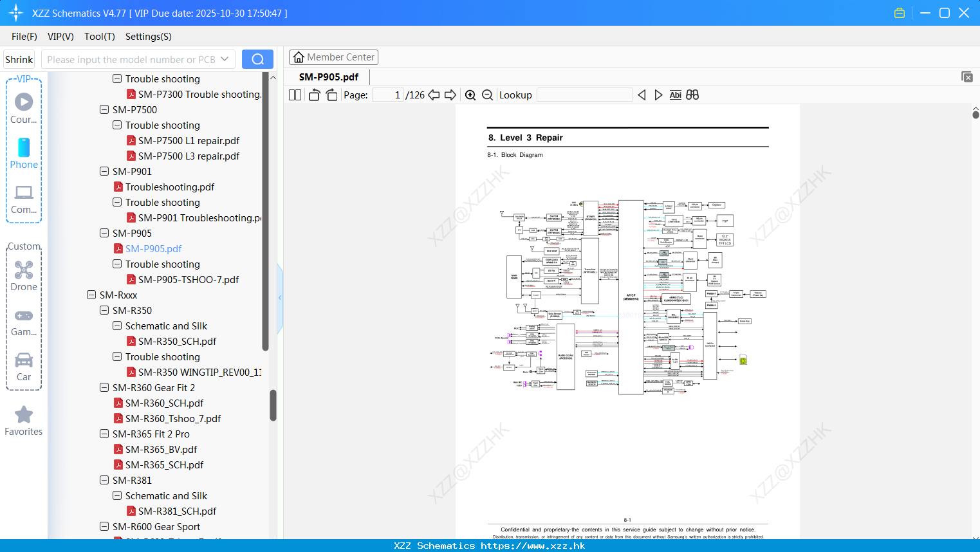Open SM-P7500 L3 repair.pdf
Screen dimensions: 980x552
[189, 156]
